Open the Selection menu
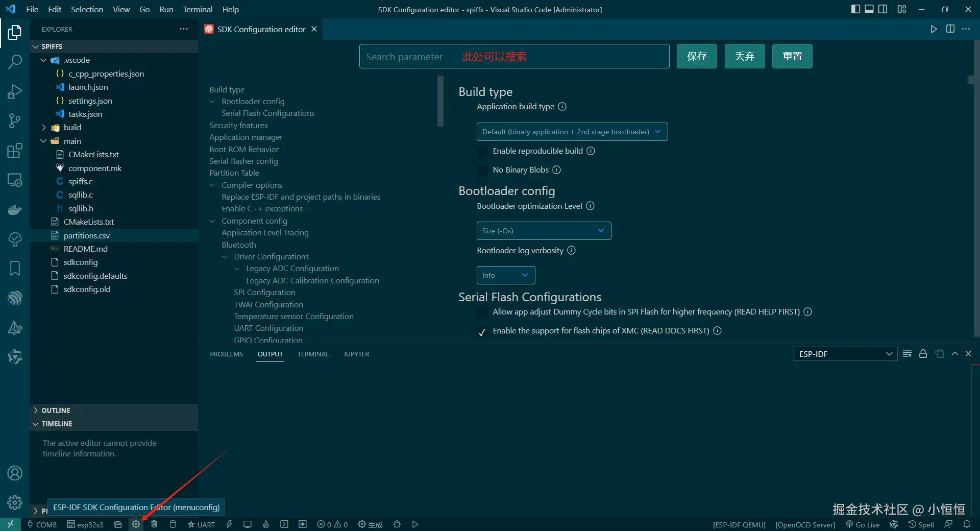This screenshot has width=980, height=531. pos(87,9)
